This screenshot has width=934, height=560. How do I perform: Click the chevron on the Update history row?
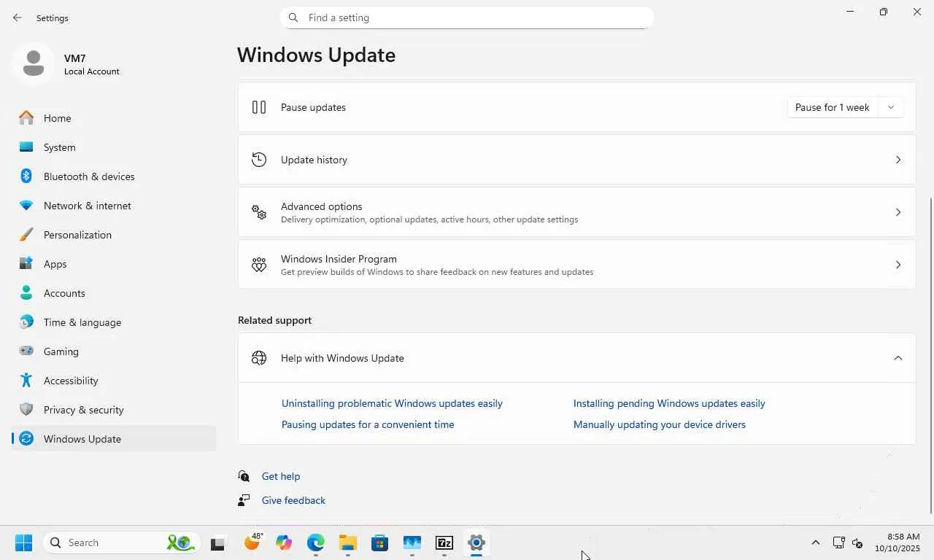pos(898,160)
